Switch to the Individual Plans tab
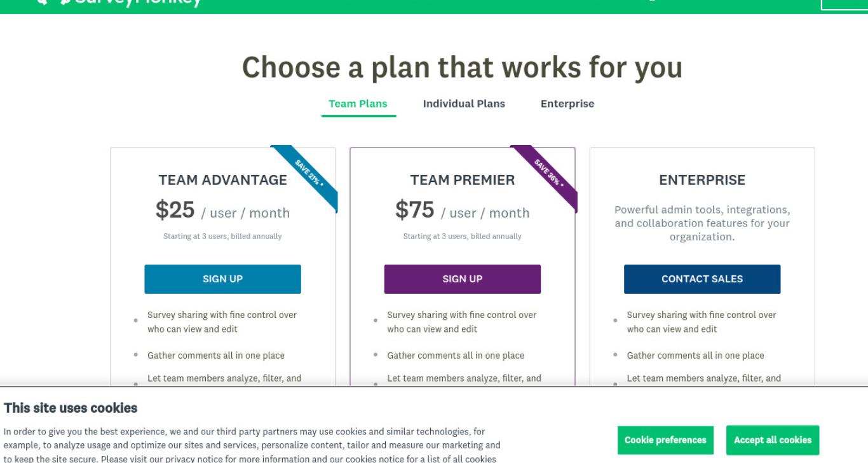 click(x=464, y=104)
